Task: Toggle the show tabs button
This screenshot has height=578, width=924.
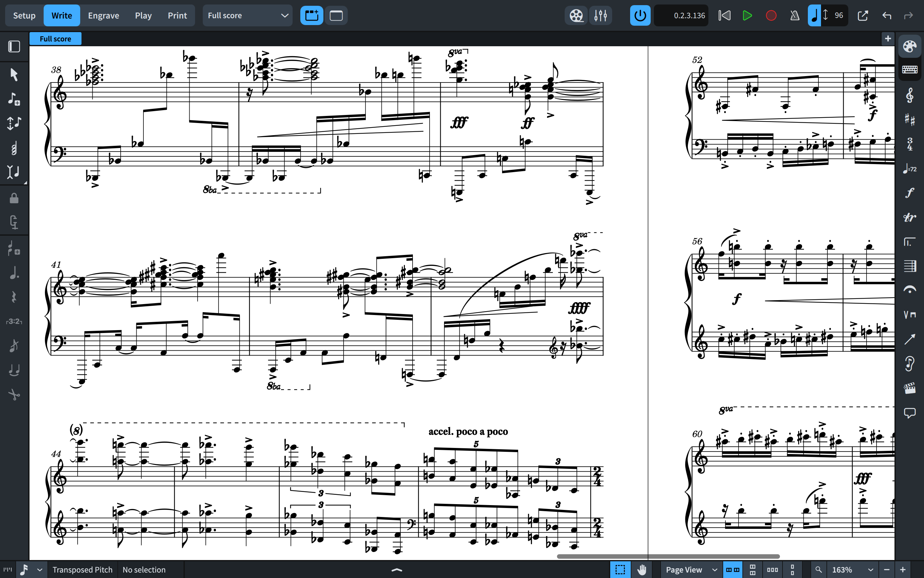Action: coord(312,16)
